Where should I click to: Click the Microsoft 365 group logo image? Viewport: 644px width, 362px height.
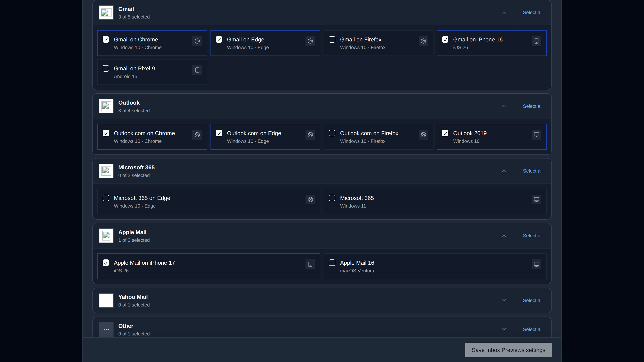[106, 171]
